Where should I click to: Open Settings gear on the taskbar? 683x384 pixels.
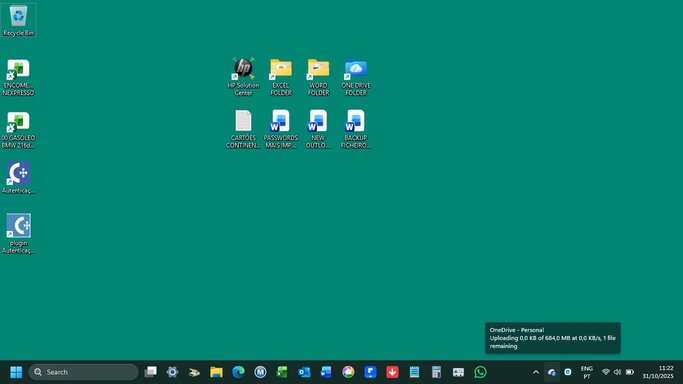click(x=172, y=372)
